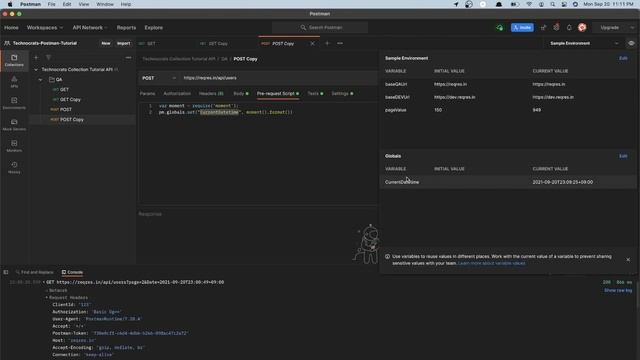Open the tab options ellipsis menu
The image size is (640, 360).
tap(340, 43)
